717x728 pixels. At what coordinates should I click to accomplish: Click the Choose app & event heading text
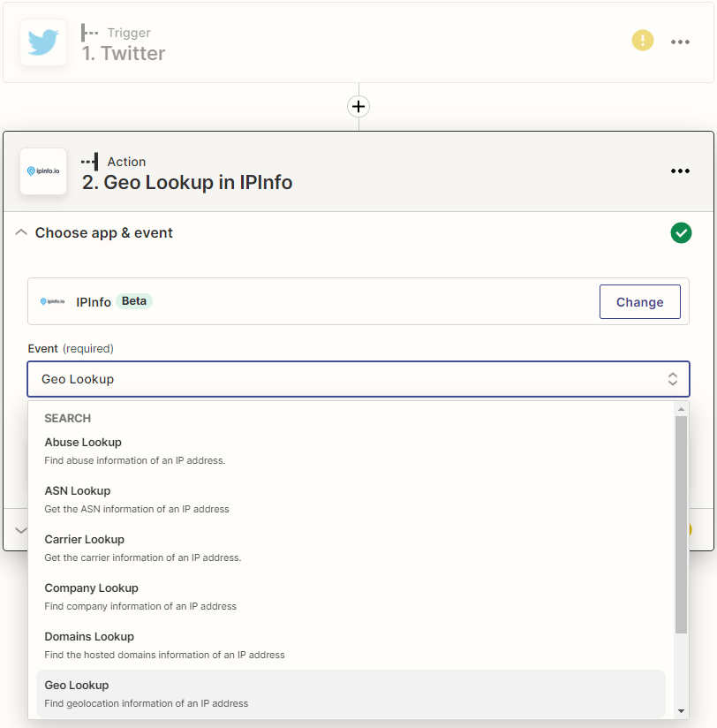pyautogui.click(x=103, y=232)
